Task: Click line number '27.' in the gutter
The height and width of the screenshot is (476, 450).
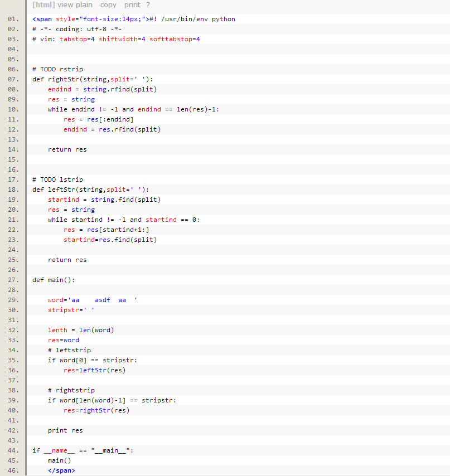Action: 13,280
